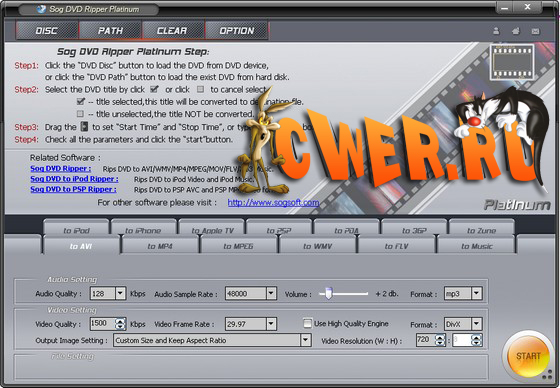Click the user profile icon in header
The width and height of the screenshot is (560, 388).
tap(496, 31)
